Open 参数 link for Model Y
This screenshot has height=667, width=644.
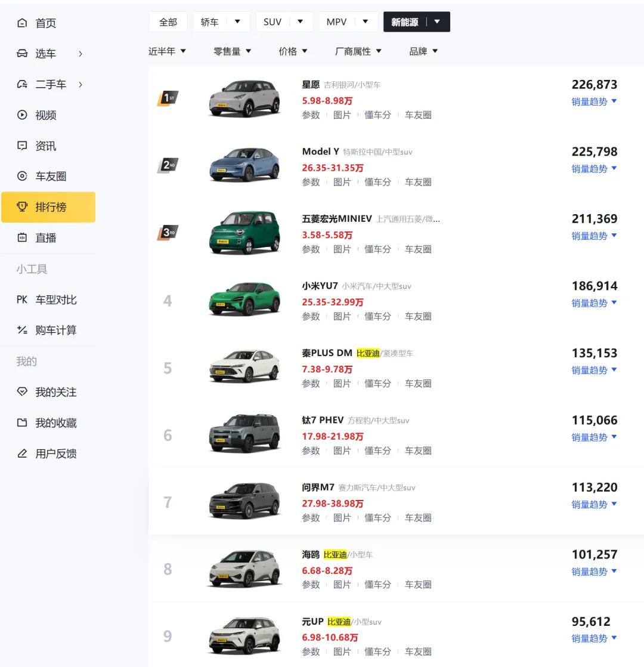point(311,182)
